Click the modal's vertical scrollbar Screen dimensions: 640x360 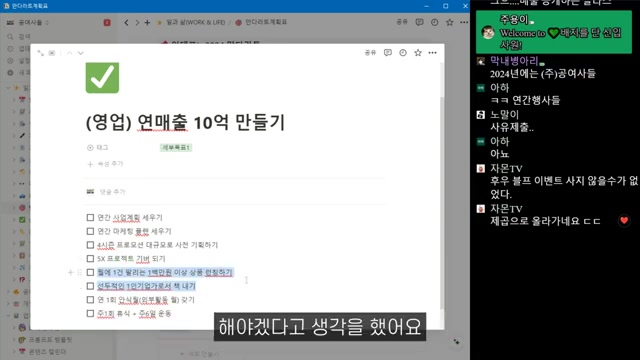tap(441, 203)
